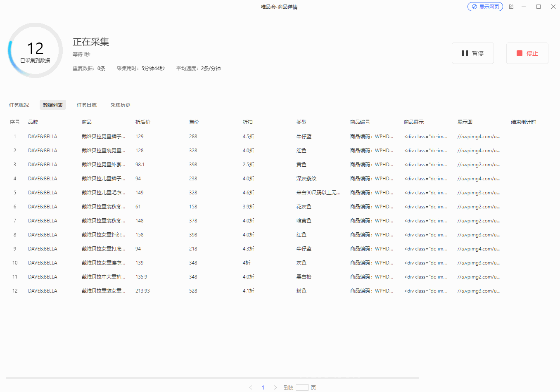Click sale price 528 cell
Viewport: 560px width, 392px height.
(193, 291)
